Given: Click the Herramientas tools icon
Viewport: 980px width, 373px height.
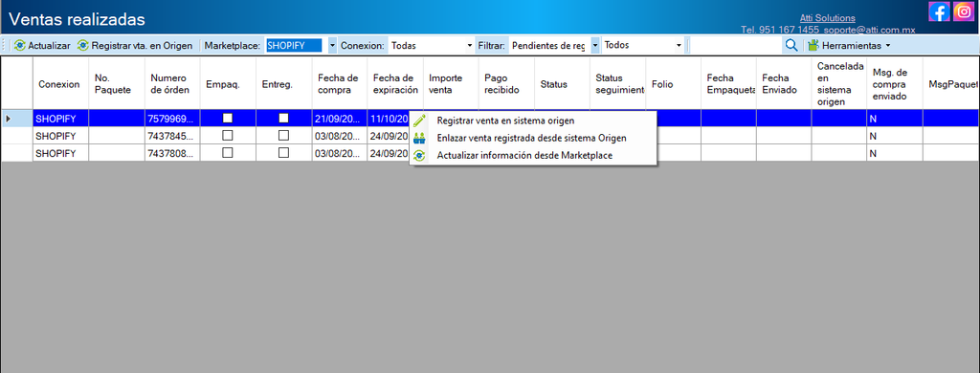Looking at the screenshot, I should 813,46.
